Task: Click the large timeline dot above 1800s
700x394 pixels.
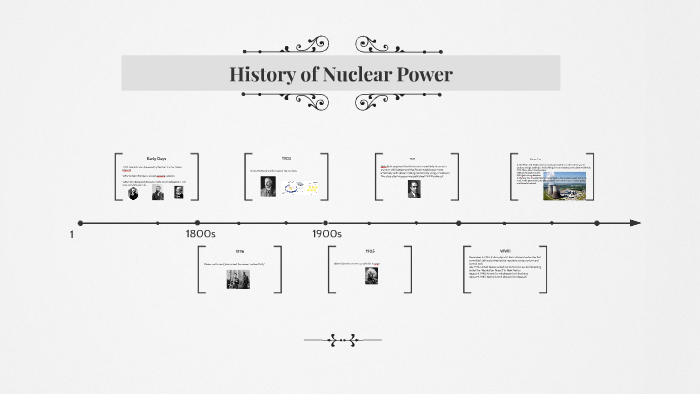Action: tap(197, 223)
